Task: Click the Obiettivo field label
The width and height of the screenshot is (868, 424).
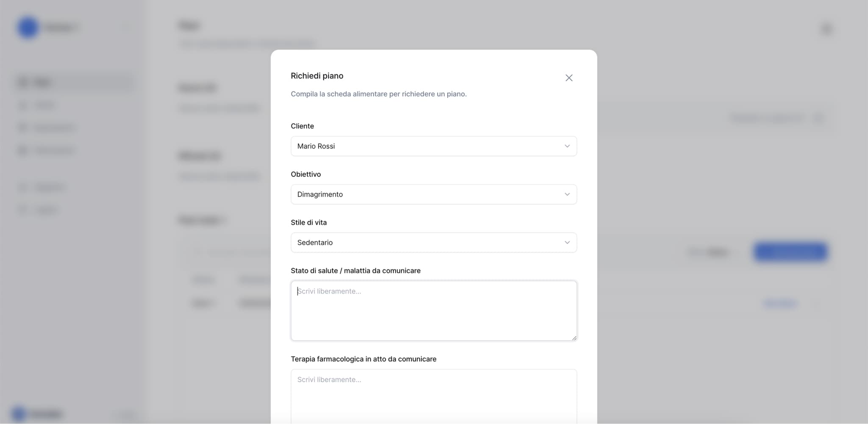Action: 306,175
